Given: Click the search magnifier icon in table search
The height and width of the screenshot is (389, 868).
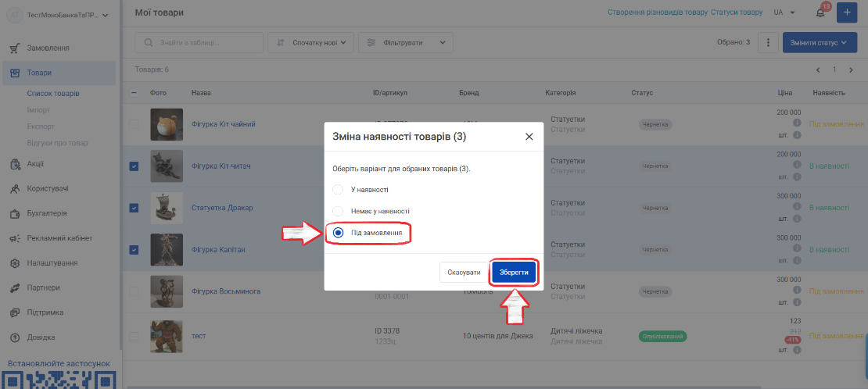Looking at the screenshot, I should click(148, 43).
